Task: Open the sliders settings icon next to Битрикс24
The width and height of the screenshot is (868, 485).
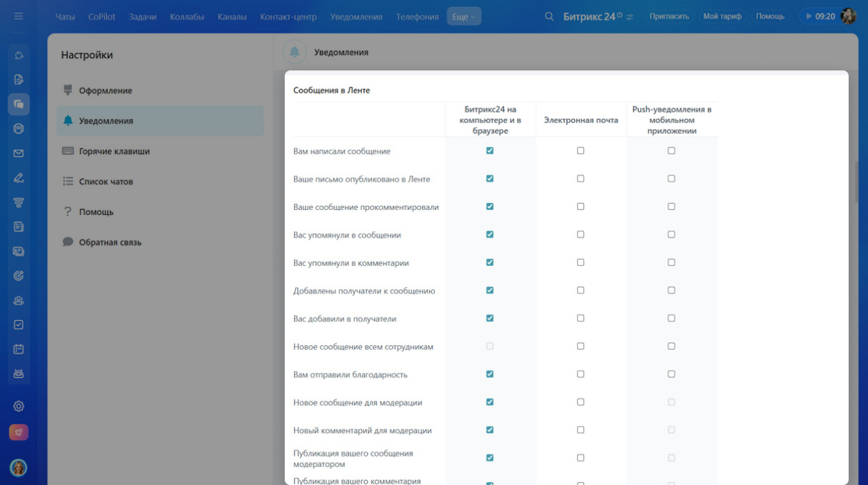Action: [630, 17]
